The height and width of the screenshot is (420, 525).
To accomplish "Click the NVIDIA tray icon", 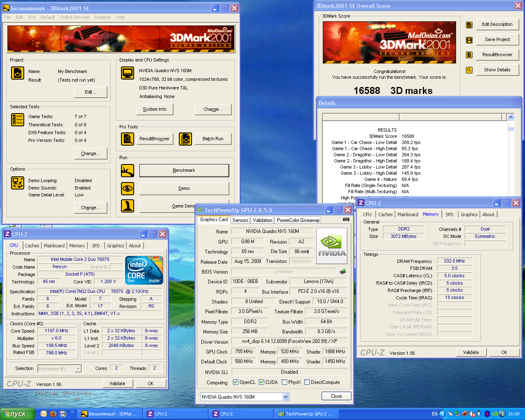I will [495, 414].
